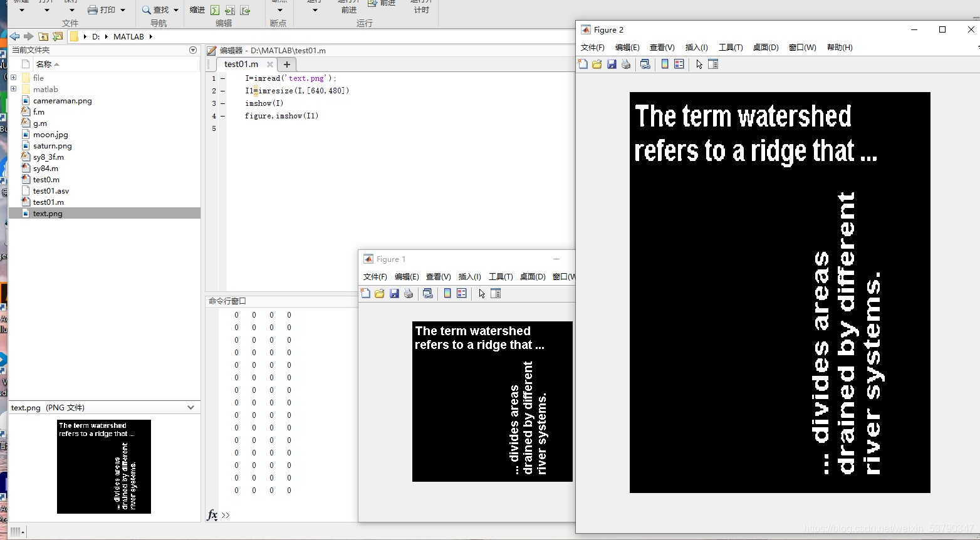Click the Forward arrow in folder toolbar
This screenshot has height=540, width=980.
[28, 36]
